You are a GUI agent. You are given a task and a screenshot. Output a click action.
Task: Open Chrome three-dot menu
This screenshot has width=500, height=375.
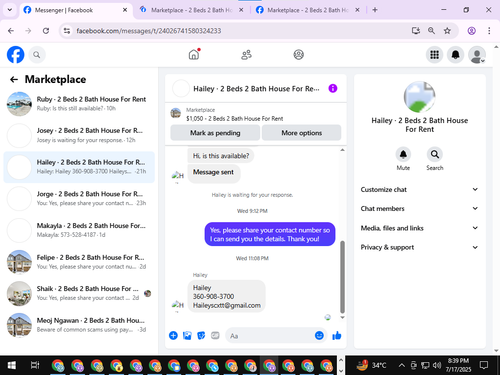click(x=489, y=31)
